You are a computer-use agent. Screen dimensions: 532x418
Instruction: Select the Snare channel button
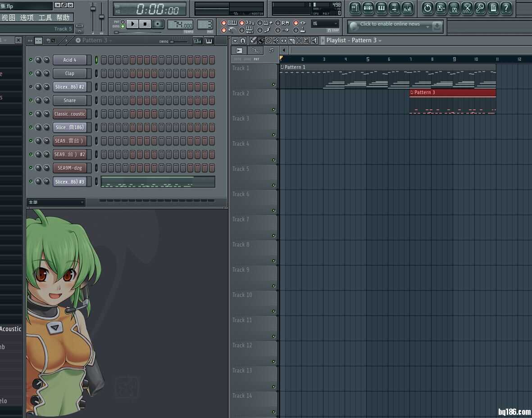coord(70,100)
